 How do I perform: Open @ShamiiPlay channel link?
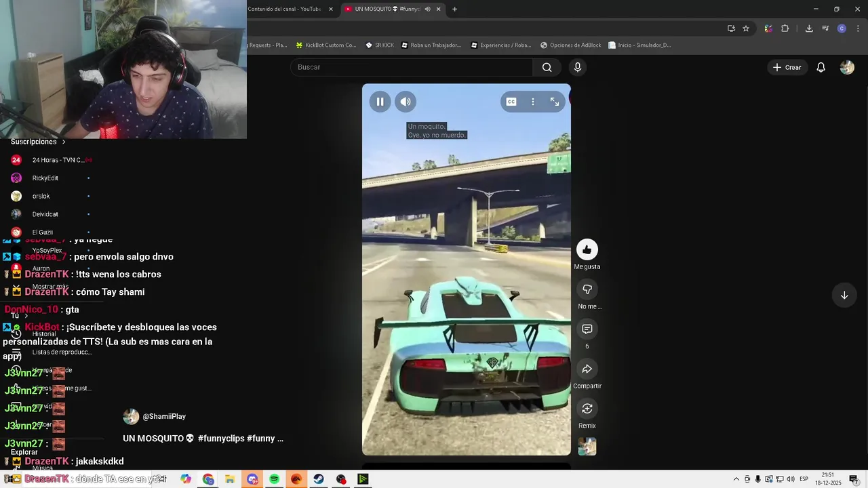click(163, 417)
